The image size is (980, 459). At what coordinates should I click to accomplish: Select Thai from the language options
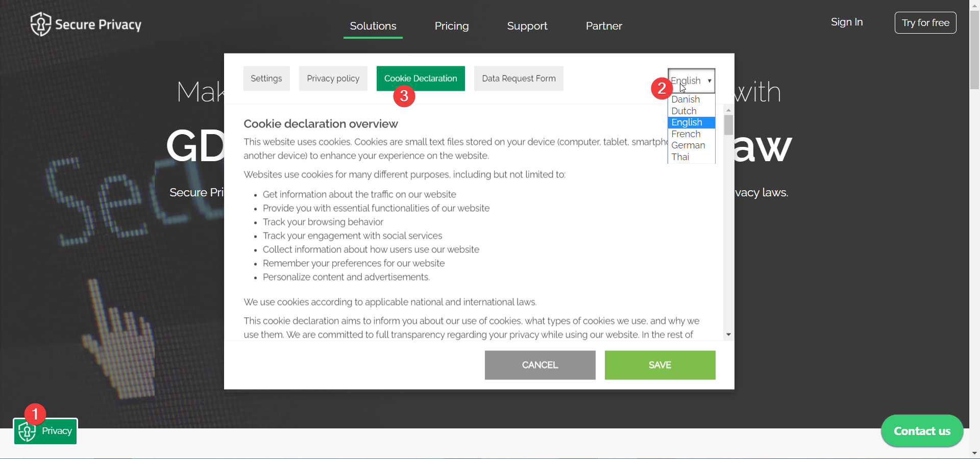pos(681,157)
